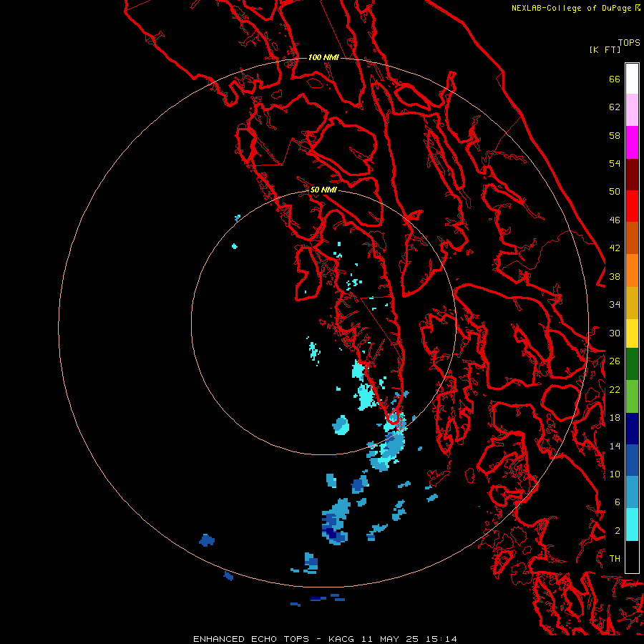Viewport: 644px width, 644px height.
Task: Click the '62' legend value
Action: pos(615,107)
